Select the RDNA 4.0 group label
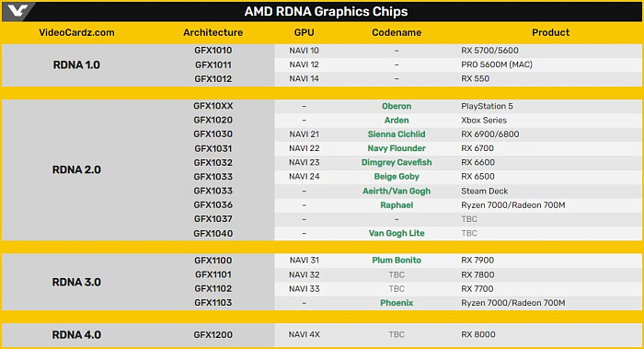The height and width of the screenshot is (349, 644). coord(76,335)
